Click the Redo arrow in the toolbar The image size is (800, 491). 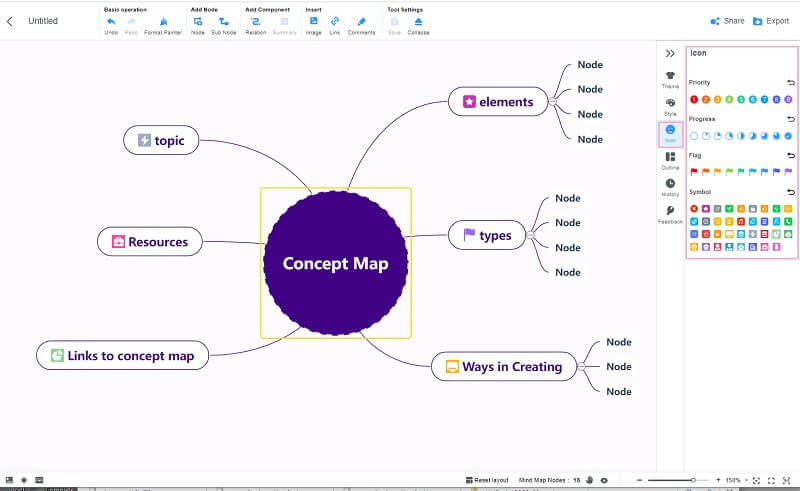click(x=131, y=21)
